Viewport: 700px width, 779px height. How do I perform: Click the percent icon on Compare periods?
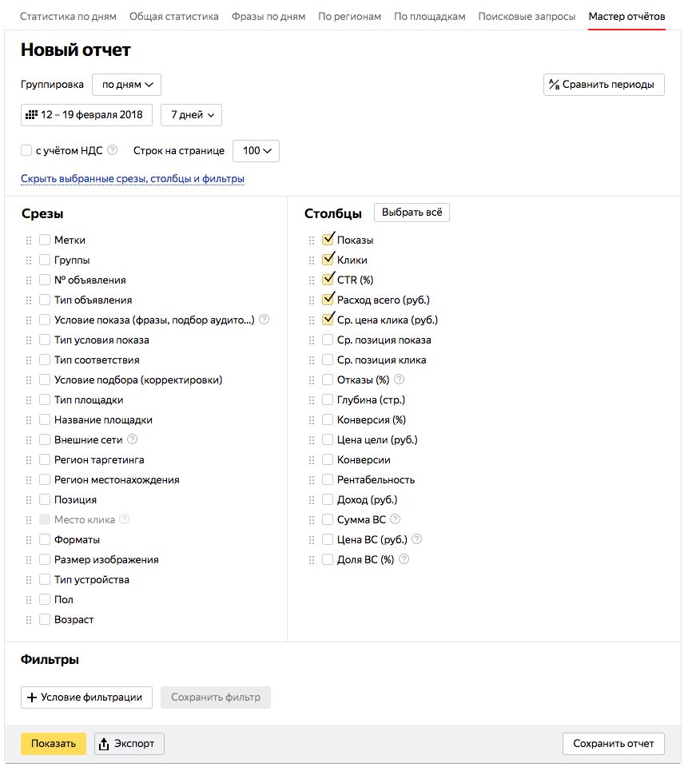(553, 85)
